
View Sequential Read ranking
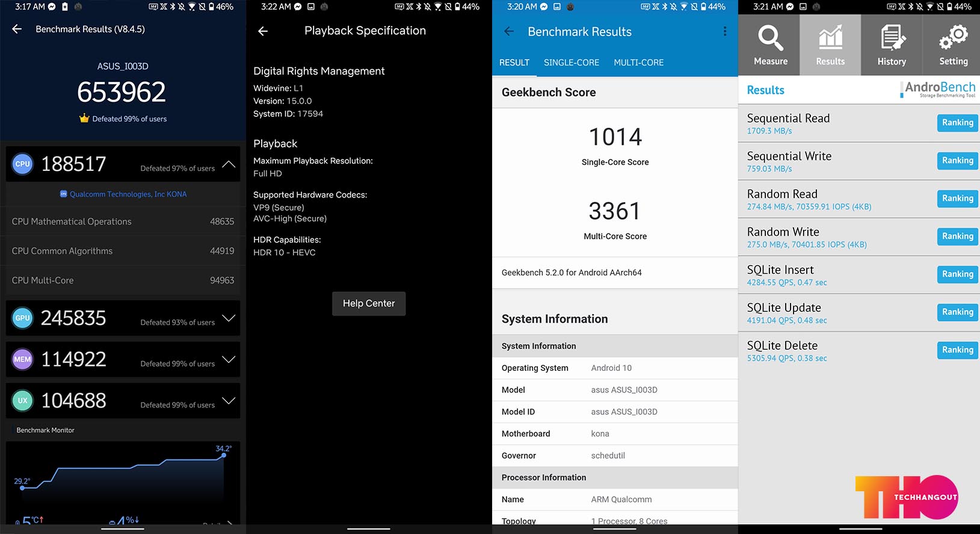tap(957, 123)
